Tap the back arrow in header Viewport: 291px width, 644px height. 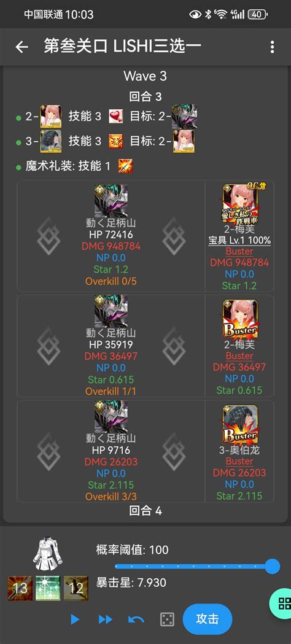(x=21, y=47)
